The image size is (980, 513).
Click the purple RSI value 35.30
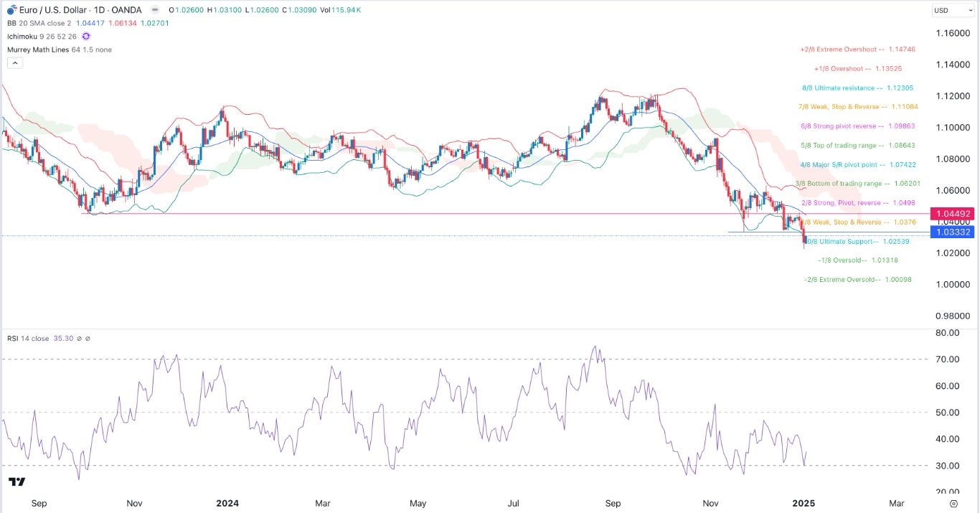point(62,338)
